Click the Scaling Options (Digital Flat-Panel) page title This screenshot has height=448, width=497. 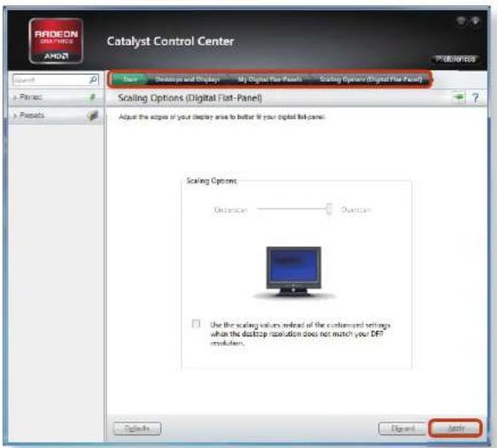point(190,98)
